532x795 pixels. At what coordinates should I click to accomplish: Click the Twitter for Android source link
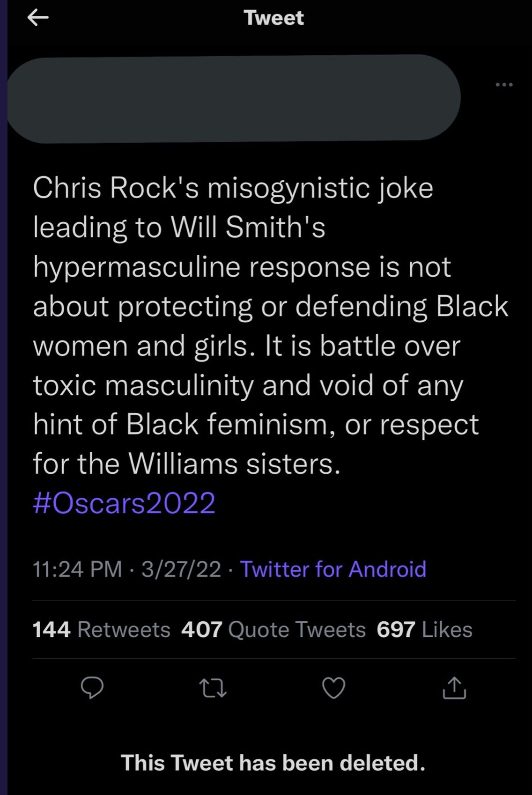coord(333,569)
